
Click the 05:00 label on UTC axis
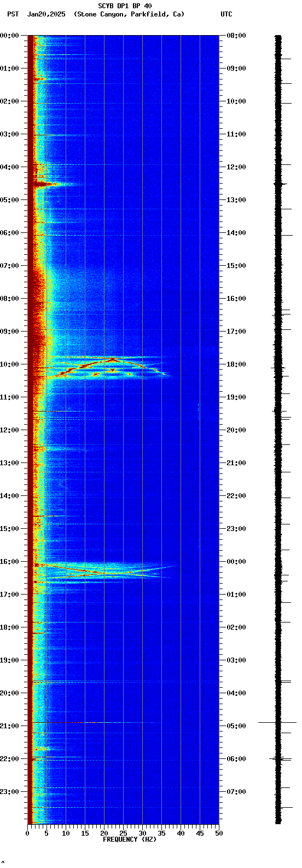236,726
